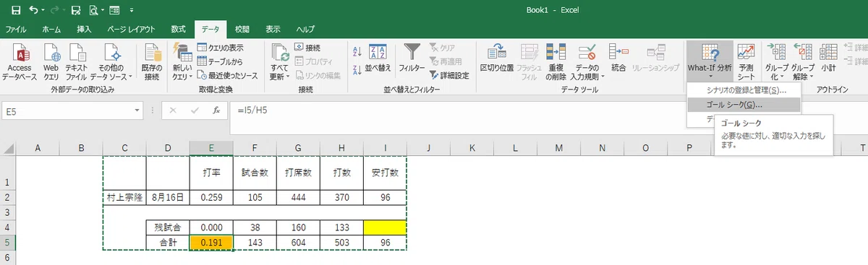Select column header E
868x265 pixels.
[x=211, y=148]
